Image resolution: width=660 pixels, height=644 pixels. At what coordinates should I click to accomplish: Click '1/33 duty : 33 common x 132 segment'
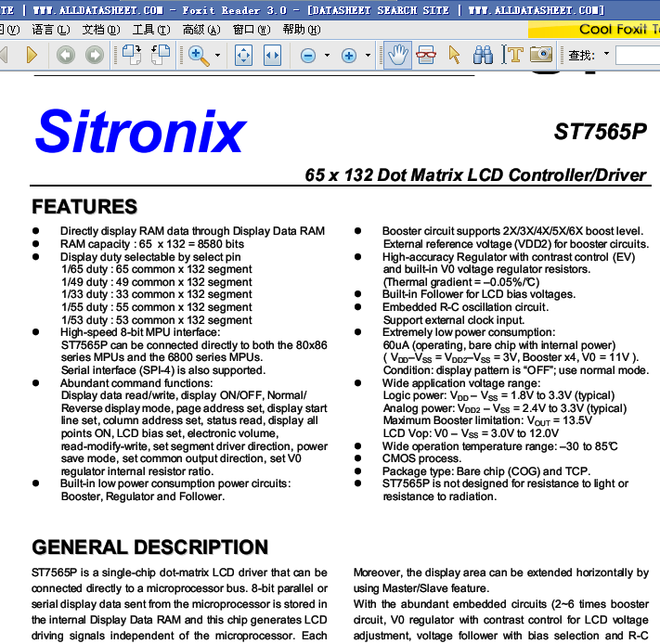tap(157, 294)
